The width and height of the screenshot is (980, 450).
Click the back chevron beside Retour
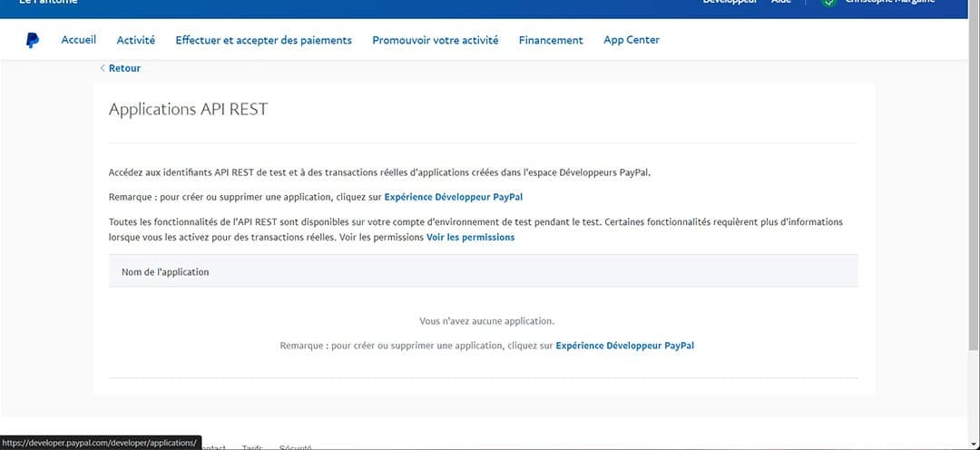tap(103, 68)
